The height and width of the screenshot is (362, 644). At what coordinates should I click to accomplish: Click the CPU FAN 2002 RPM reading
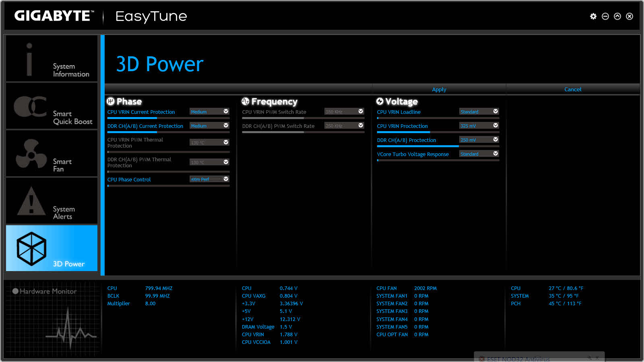[425, 288]
